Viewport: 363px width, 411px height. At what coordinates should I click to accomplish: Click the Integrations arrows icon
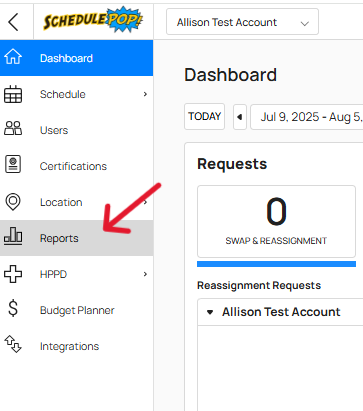[x=13, y=344]
